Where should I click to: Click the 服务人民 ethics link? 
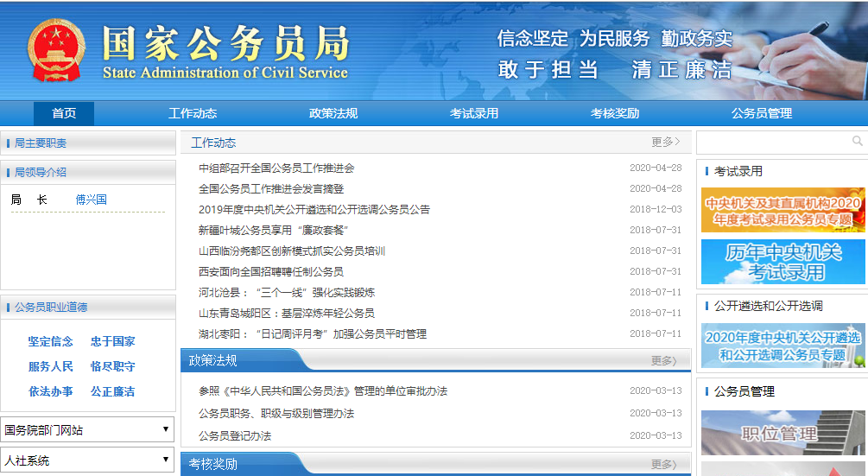(x=50, y=366)
